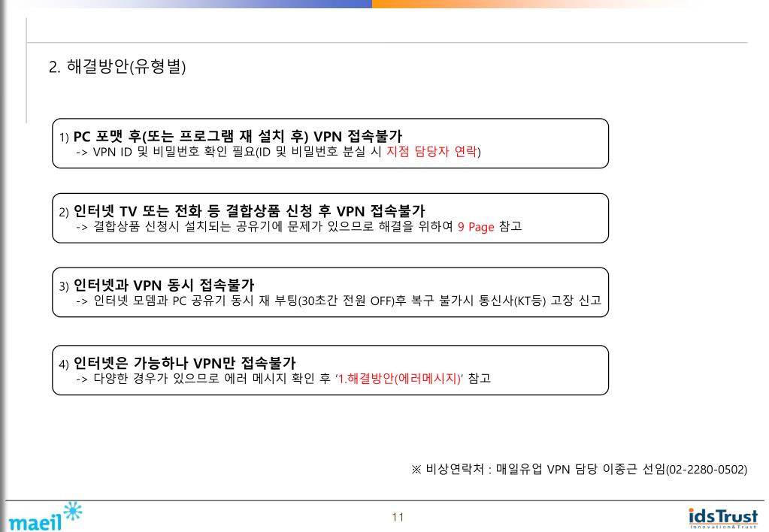Click the item number '1)' in first box
769x532 pixels.
coord(64,138)
